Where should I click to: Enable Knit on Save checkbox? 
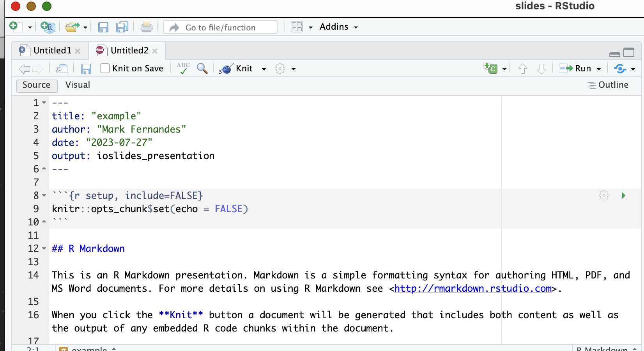(105, 68)
